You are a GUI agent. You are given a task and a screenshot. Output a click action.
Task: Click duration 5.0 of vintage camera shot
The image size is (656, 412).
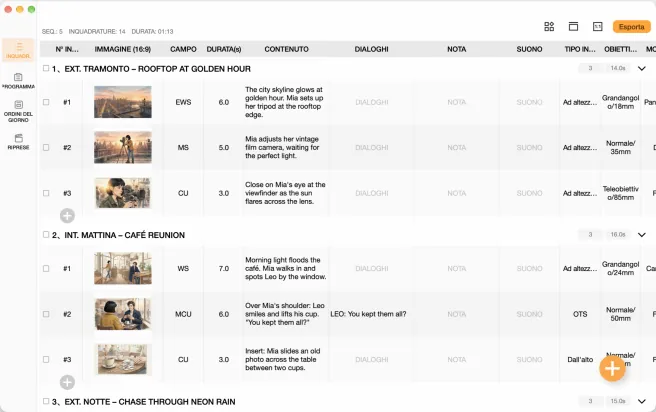(x=224, y=148)
